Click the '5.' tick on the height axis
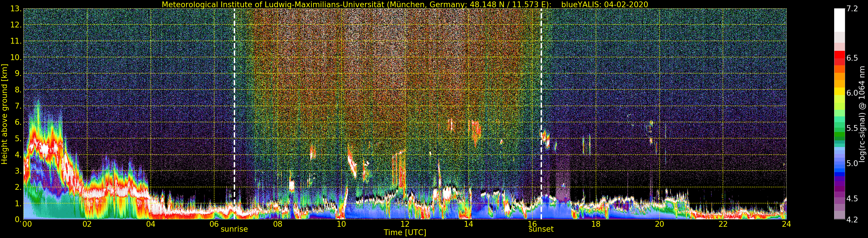868x238 pixels. 18,138
